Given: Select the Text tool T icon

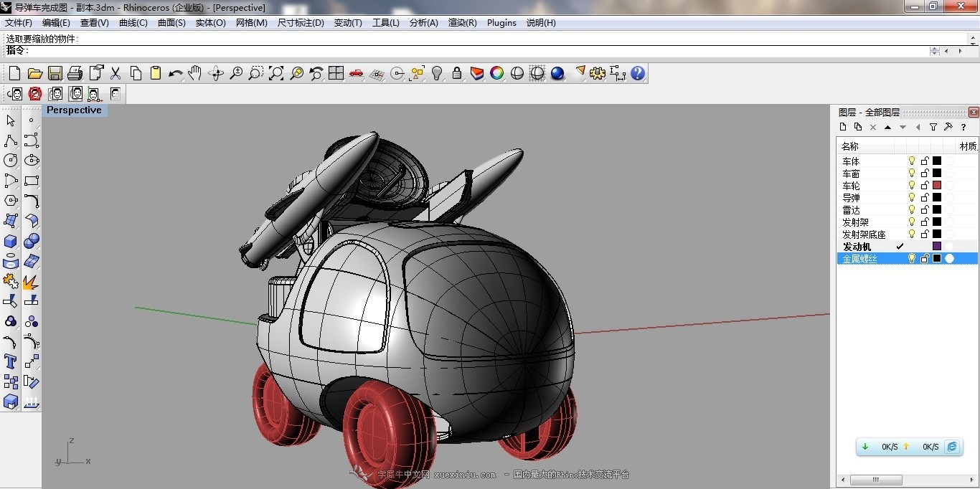Looking at the screenshot, I should [11, 361].
